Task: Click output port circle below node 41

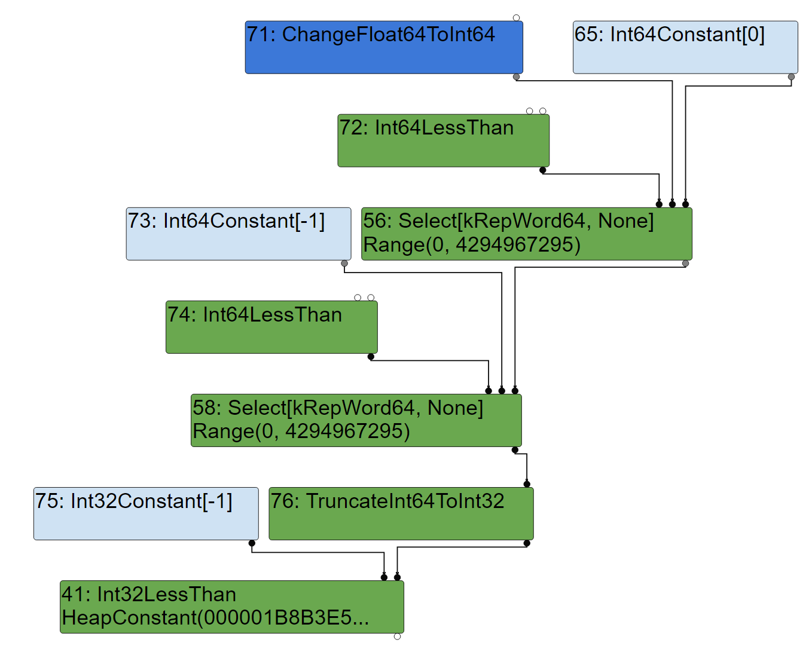Action: (397, 636)
